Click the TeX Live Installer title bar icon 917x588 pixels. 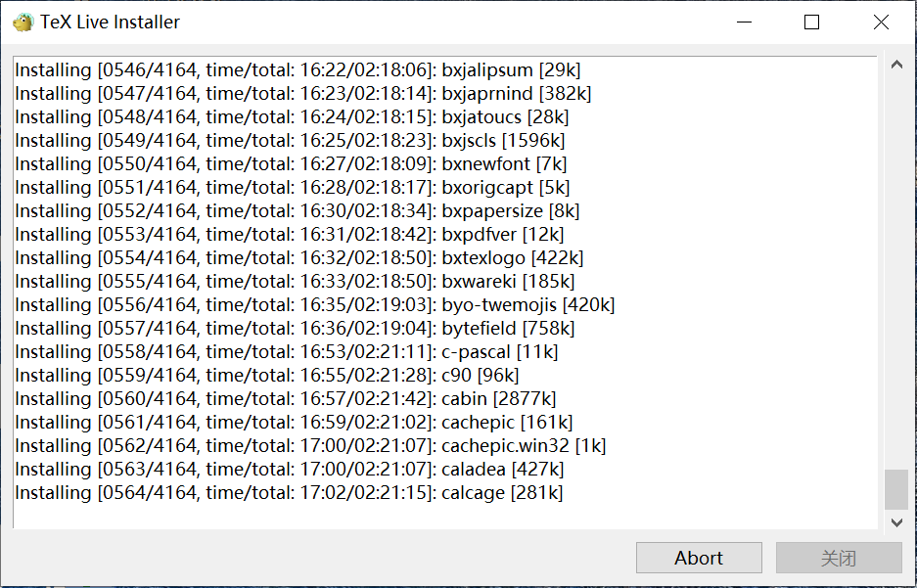tap(23, 22)
